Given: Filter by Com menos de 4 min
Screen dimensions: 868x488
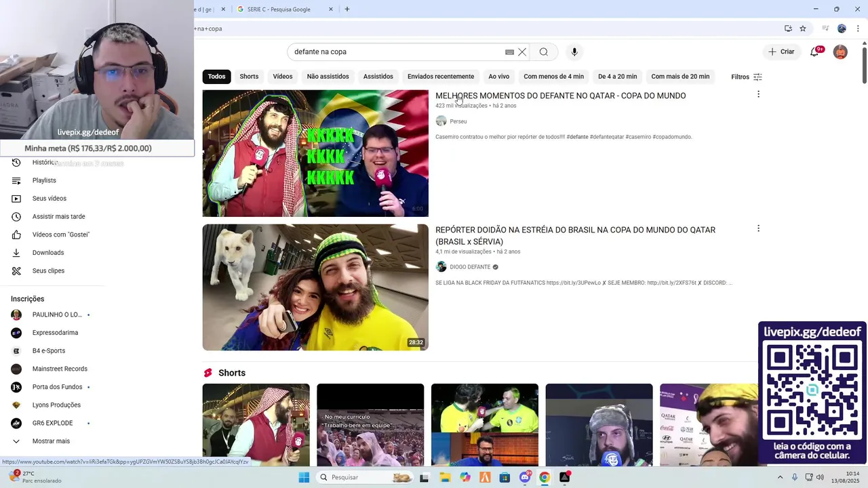Looking at the screenshot, I should pyautogui.click(x=554, y=77).
